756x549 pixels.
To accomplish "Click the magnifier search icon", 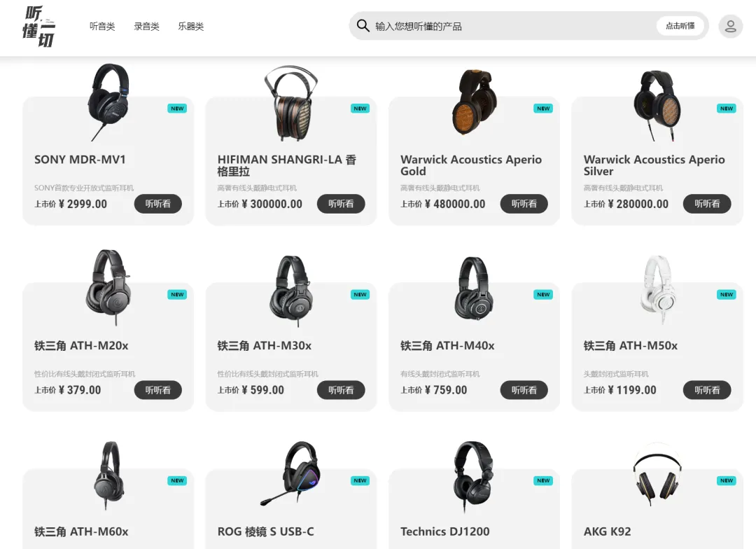I will (x=363, y=26).
